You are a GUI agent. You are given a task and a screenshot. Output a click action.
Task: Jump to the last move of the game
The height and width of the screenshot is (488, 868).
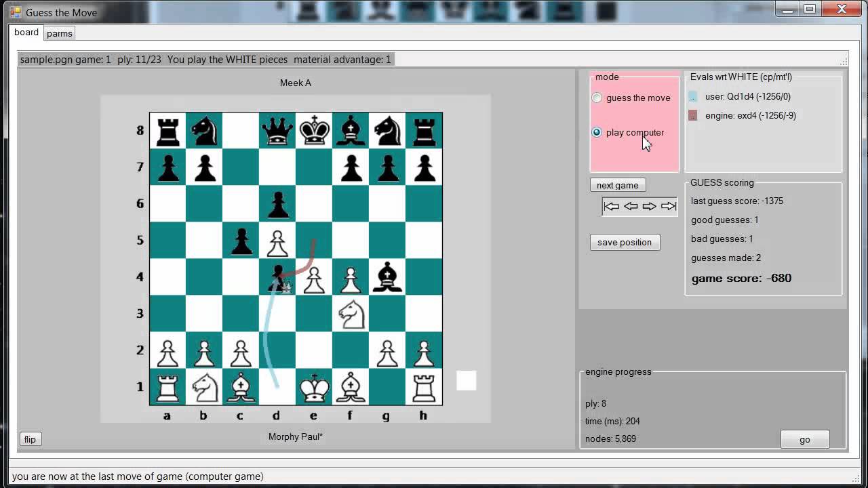pyautogui.click(x=669, y=206)
